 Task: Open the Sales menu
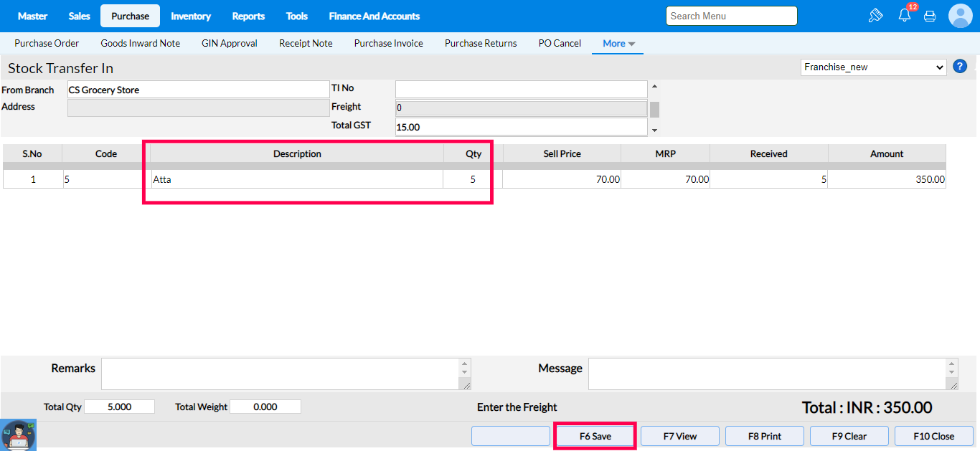(80, 16)
